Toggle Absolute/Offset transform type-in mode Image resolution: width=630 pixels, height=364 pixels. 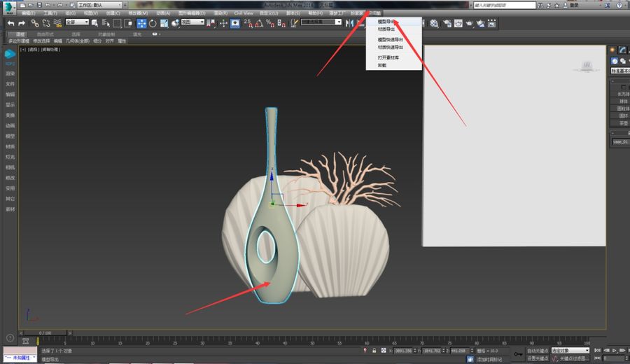[x=384, y=351]
